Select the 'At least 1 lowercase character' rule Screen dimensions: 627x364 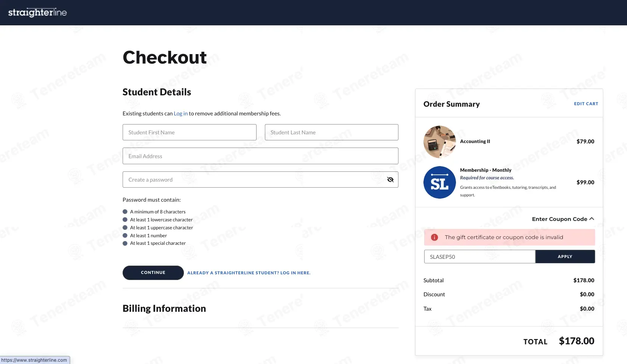click(x=161, y=220)
